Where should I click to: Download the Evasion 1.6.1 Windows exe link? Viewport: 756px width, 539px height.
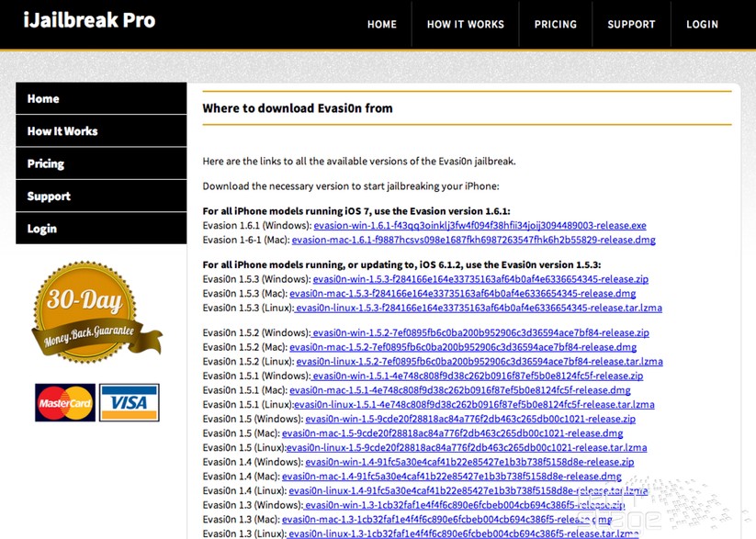tap(480, 225)
